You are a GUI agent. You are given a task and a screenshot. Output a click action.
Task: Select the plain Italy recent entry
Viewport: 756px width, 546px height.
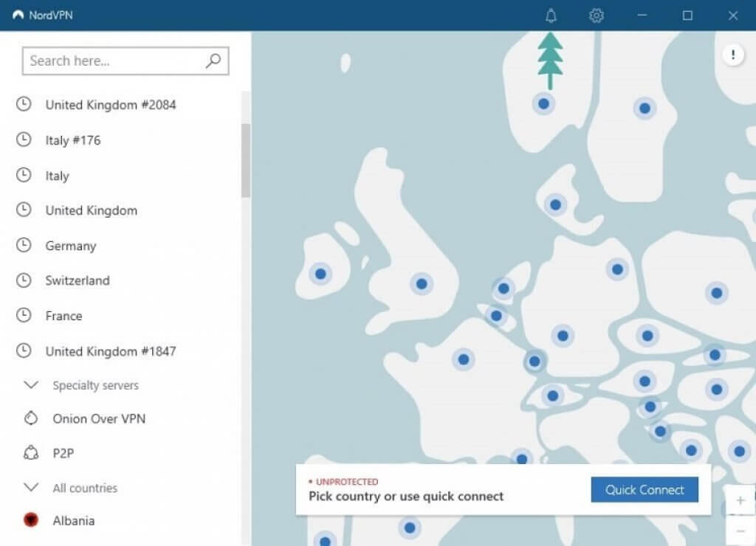58,176
